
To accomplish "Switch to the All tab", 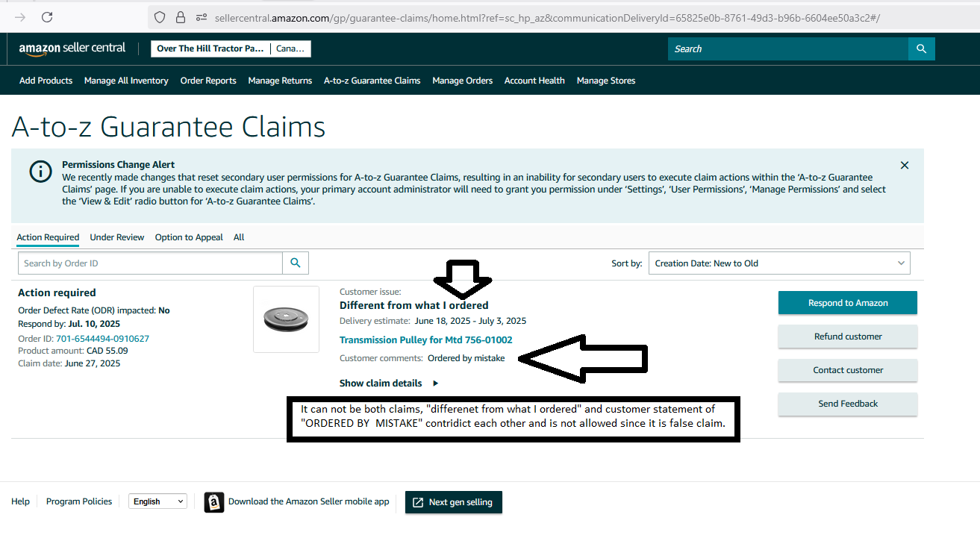I will click(239, 237).
